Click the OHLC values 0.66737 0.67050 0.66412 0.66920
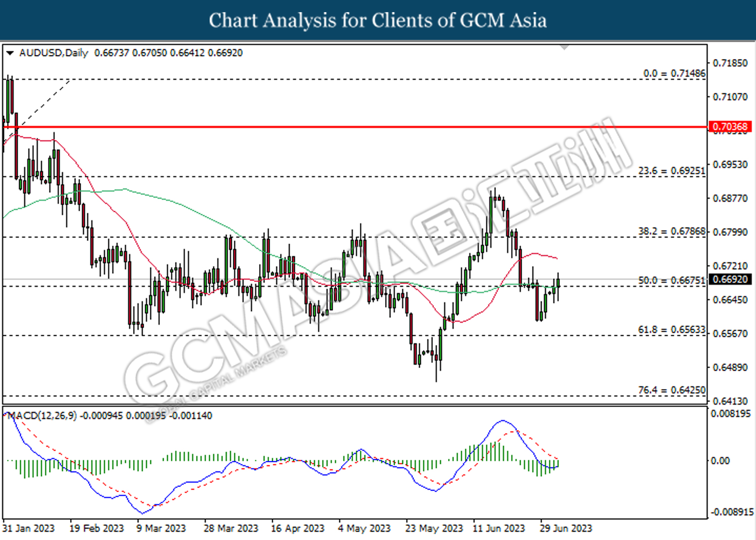The width and height of the screenshot is (756, 540). pos(168,53)
